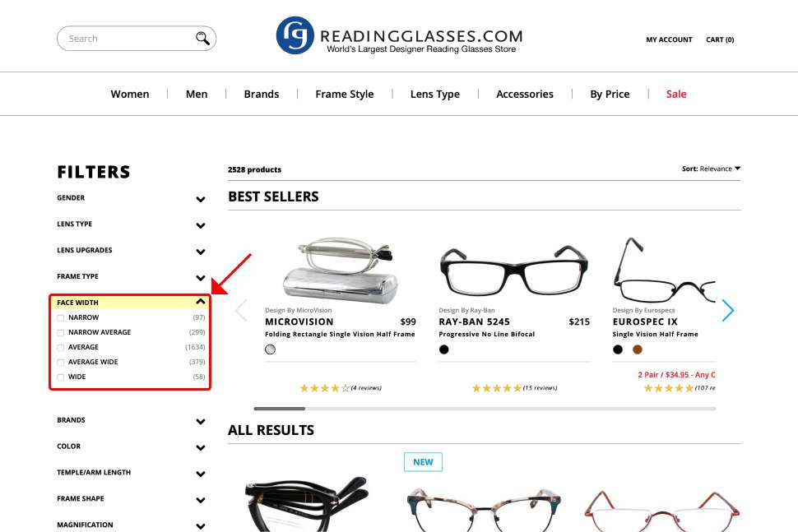Image resolution: width=798 pixels, height=532 pixels.
Task: Open the Frame Style menu
Action: (345, 94)
